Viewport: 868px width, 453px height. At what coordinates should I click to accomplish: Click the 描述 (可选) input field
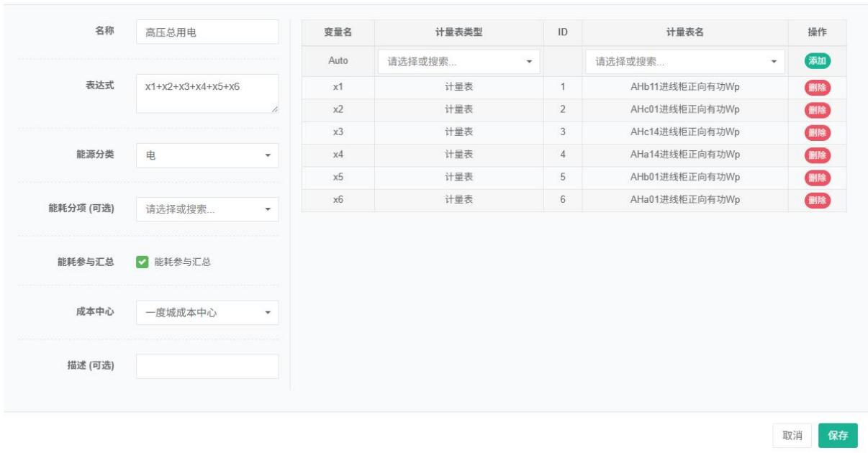click(x=207, y=366)
